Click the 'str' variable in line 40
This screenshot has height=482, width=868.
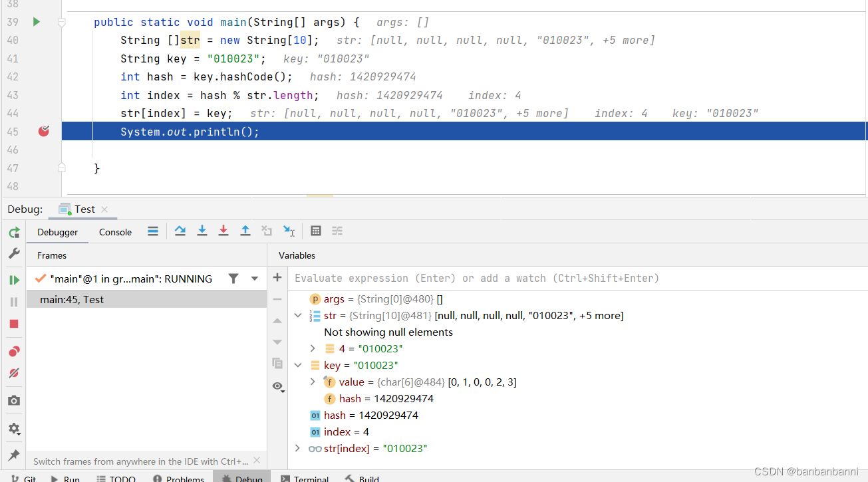[x=190, y=40]
